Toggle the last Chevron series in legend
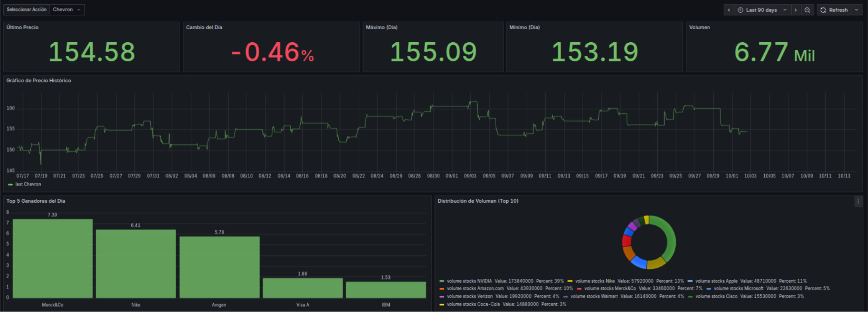The height and width of the screenshot is (312, 868). 28,184
